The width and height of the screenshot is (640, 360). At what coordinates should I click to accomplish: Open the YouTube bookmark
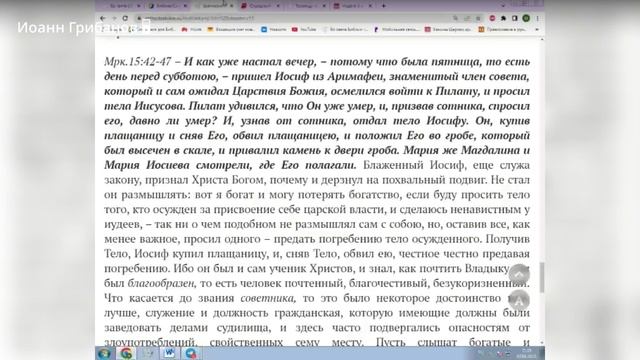[304, 29]
